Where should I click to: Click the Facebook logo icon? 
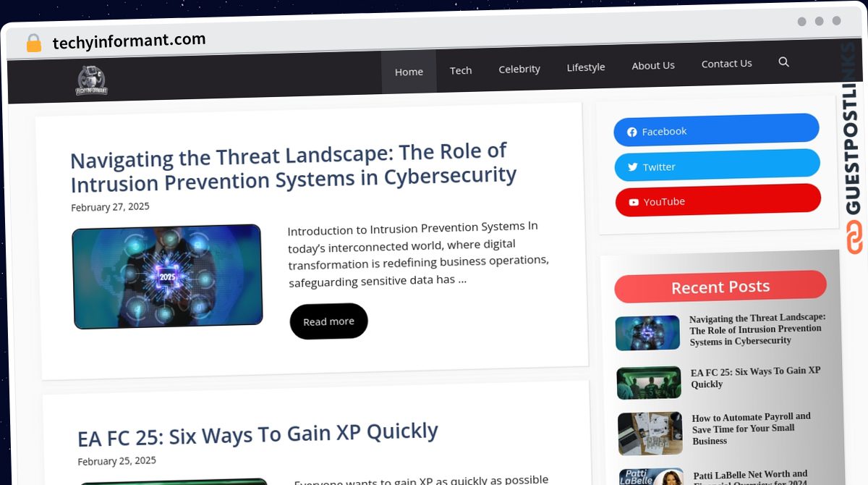(632, 132)
